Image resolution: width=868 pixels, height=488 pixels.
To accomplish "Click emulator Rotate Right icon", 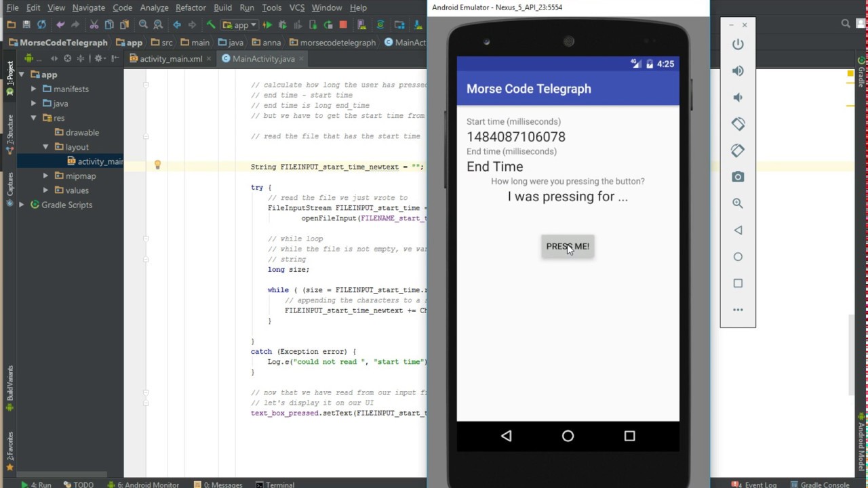I will [738, 150].
